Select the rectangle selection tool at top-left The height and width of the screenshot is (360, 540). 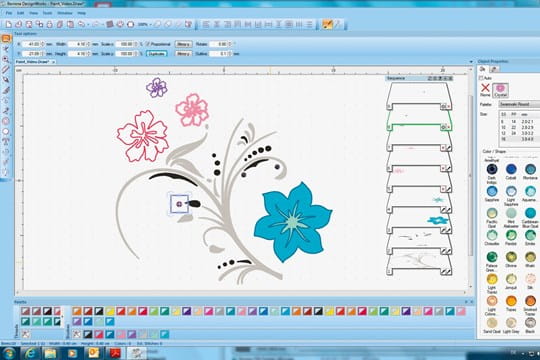6,39
